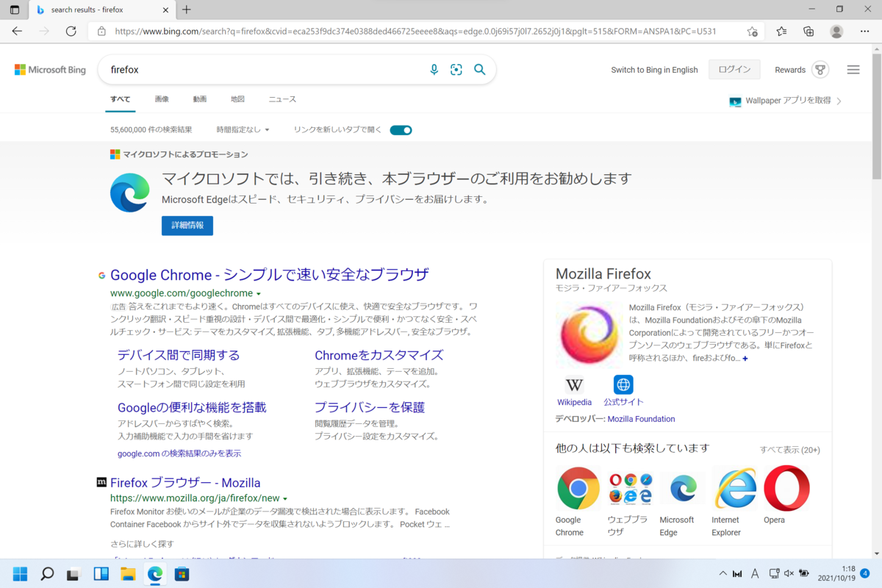Open the Chromeをカスタマイズ sublink
Viewport: 882px width, 588px height.
[x=379, y=355]
